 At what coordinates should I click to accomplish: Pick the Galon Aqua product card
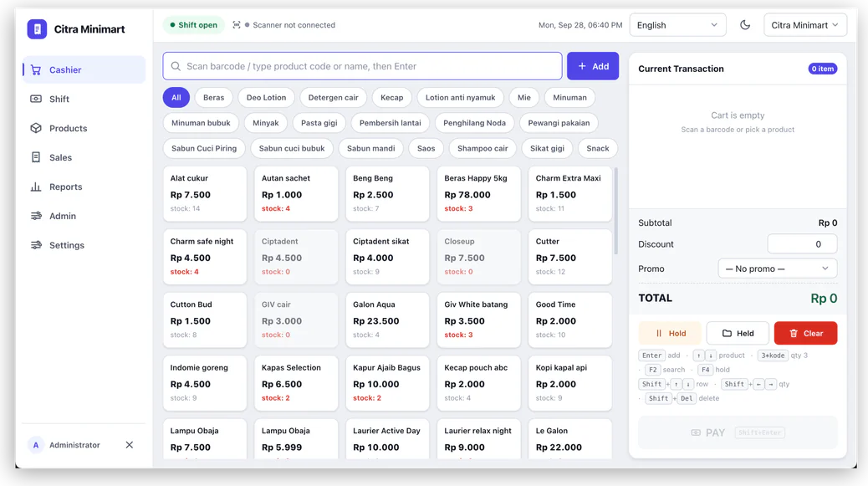tap(387, 320)
